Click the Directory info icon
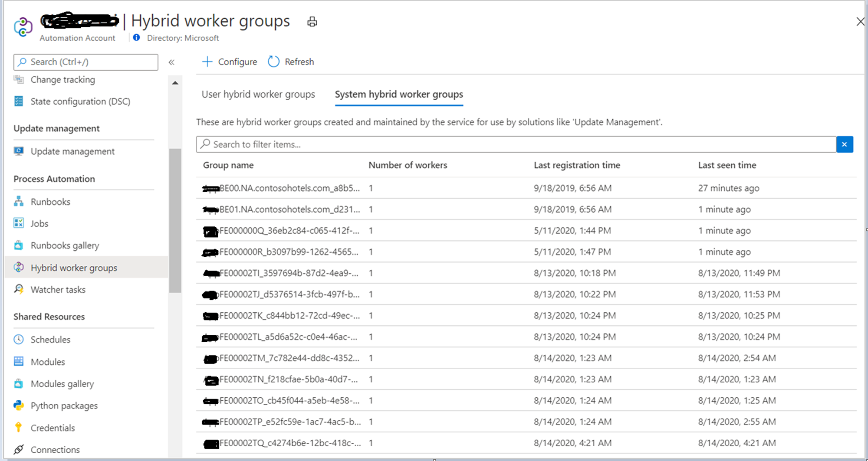Image resolution: width=868 pixels, height=461 pixels. pyautogui.click(x=136, y=38)
